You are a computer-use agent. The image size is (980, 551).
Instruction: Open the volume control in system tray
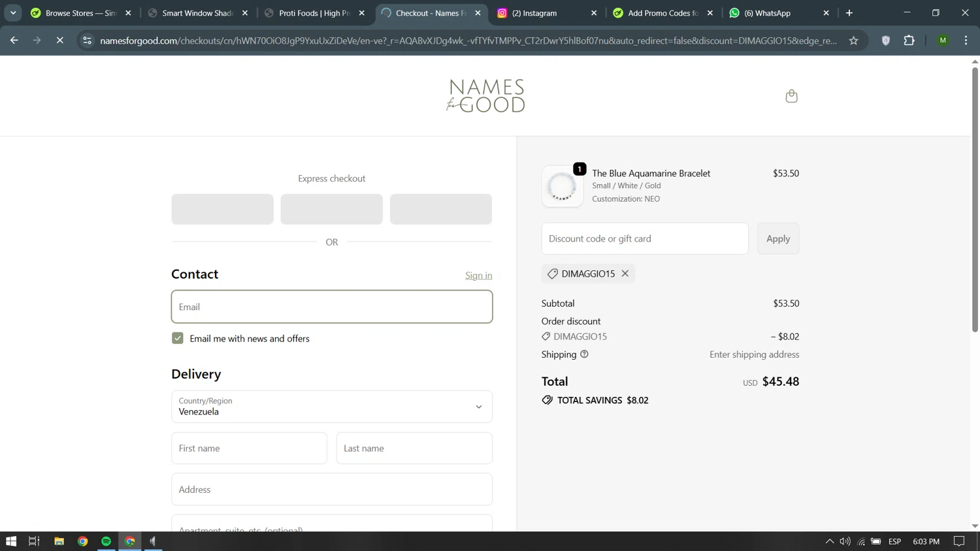(845, 541)
